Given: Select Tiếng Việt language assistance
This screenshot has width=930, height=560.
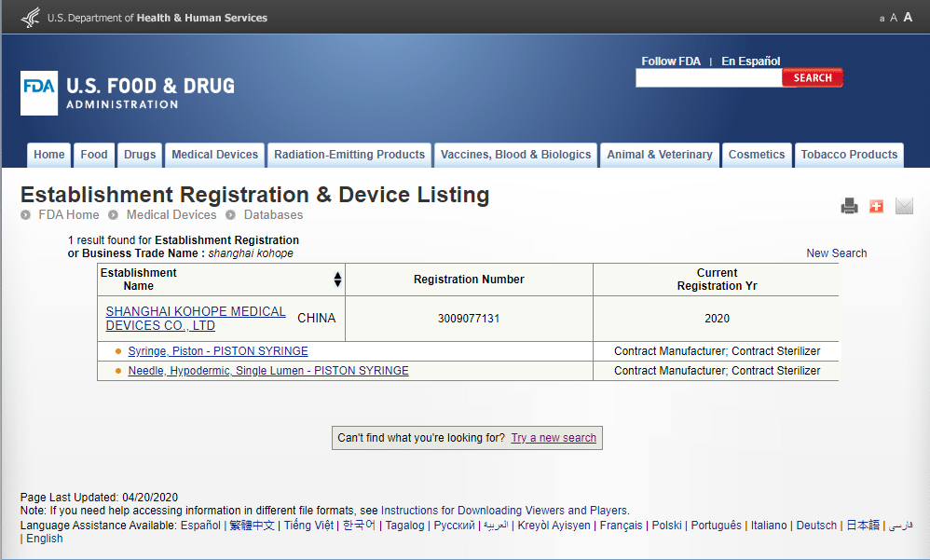Looking at the screenshot, I should click(308, 526).
